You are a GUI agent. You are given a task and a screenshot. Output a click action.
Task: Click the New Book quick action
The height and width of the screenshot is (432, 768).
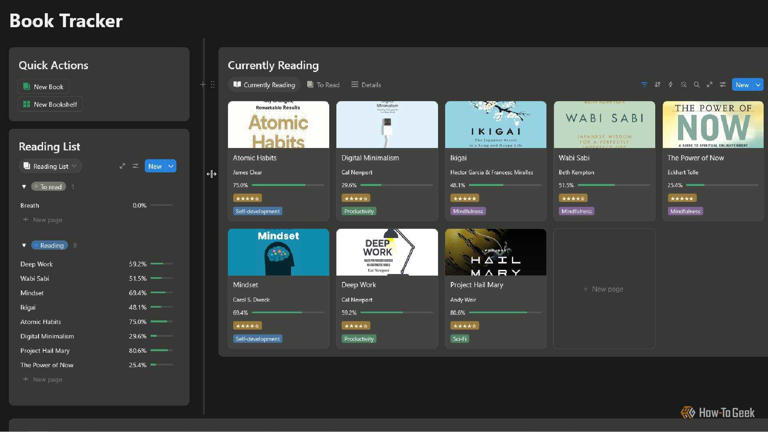[43, 87]
